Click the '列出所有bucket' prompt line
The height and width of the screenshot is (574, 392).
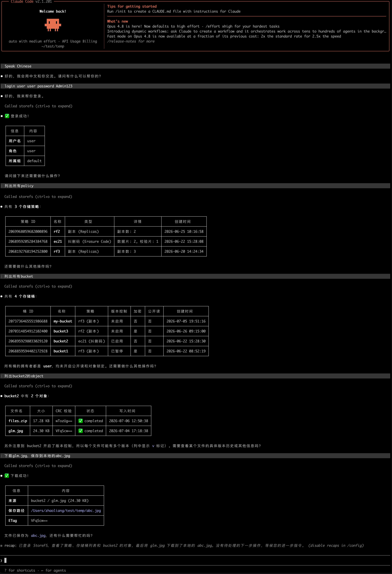195,276
